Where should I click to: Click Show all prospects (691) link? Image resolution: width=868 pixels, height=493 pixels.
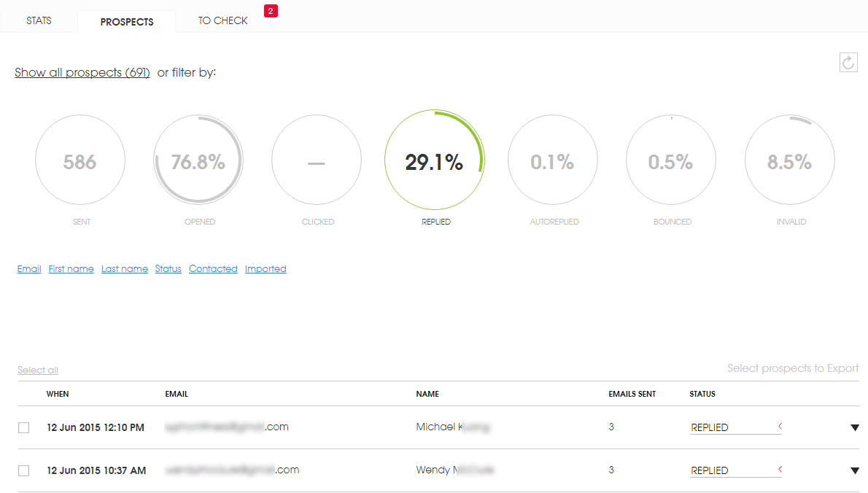point(82,73)
